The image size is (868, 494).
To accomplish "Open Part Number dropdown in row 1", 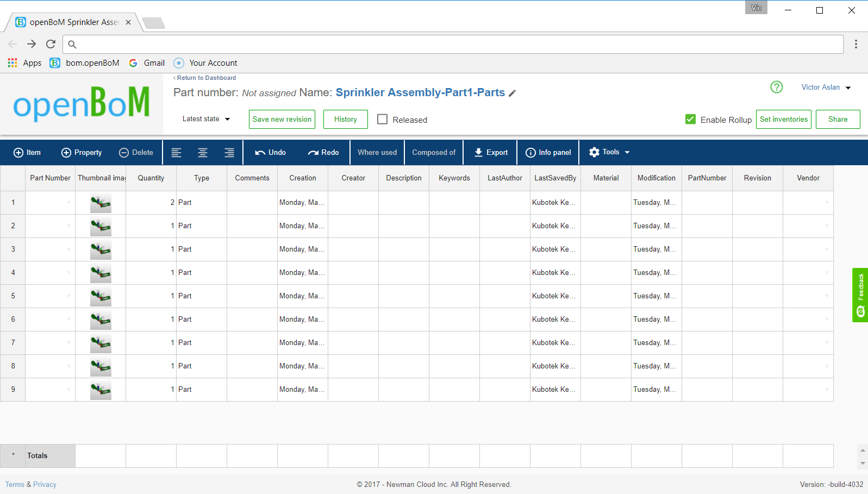I will pyautogui.click(x=68, y=203).
